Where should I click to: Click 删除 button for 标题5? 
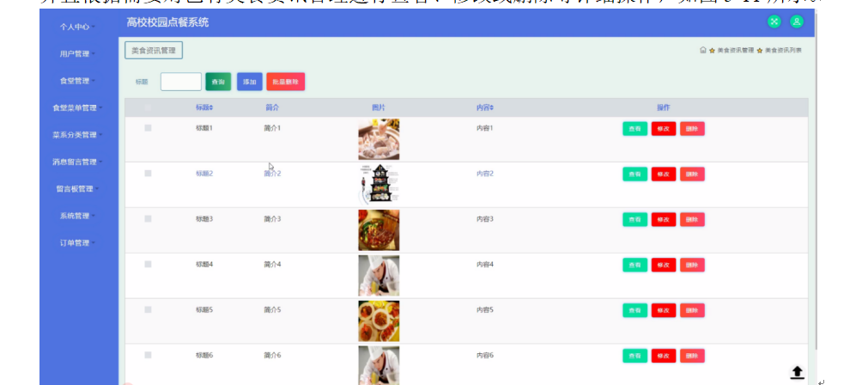click(x=693, y=310)
